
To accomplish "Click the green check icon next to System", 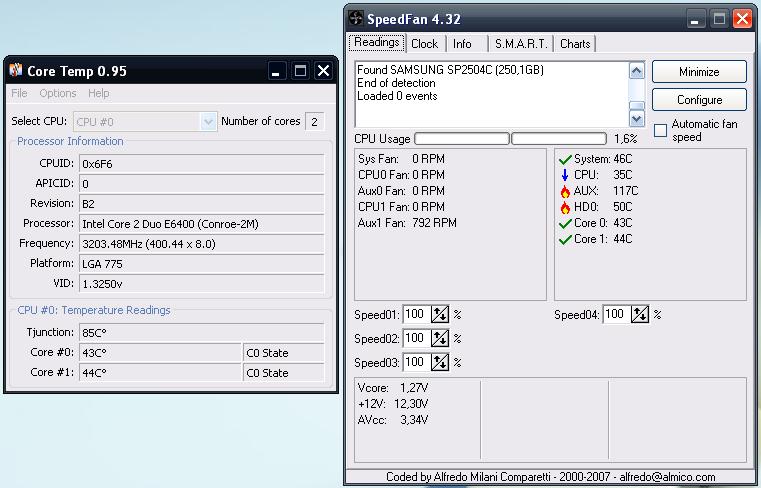I will point(565,159).
